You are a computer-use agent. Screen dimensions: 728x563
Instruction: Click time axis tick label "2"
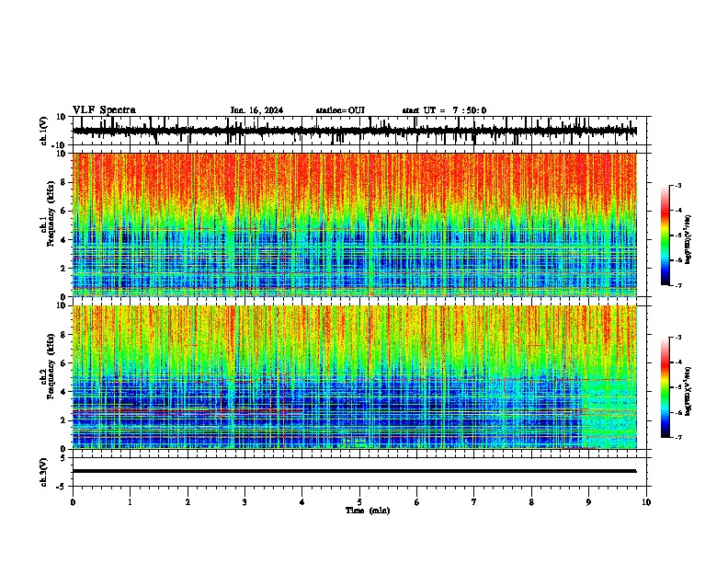188,502
